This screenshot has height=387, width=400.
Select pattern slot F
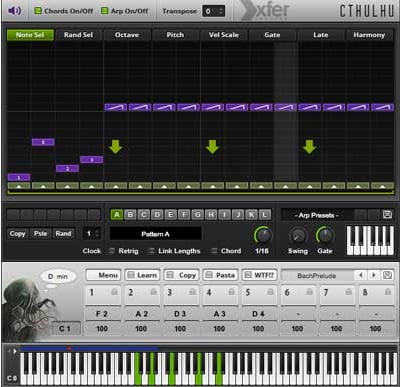point(184,215)
